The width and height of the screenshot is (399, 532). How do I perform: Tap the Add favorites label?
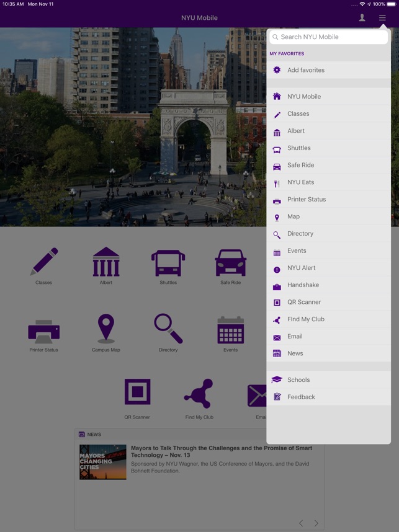point(306,70)
